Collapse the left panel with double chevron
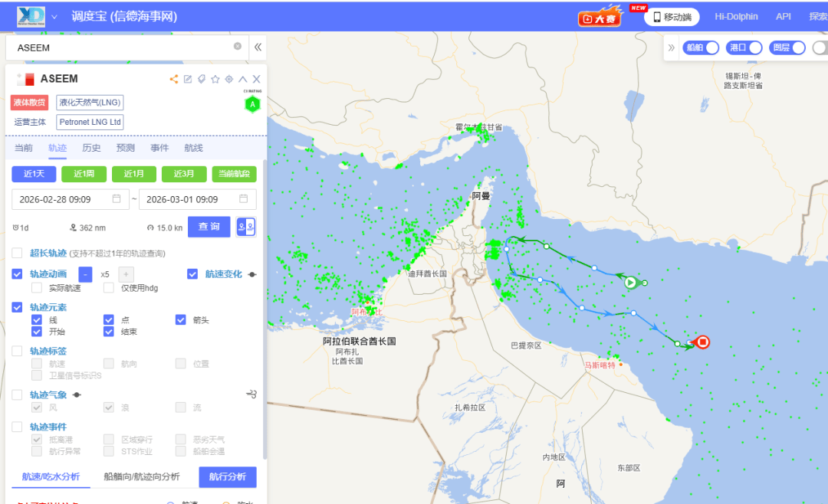The image size is (828, 504). [258, 47]
